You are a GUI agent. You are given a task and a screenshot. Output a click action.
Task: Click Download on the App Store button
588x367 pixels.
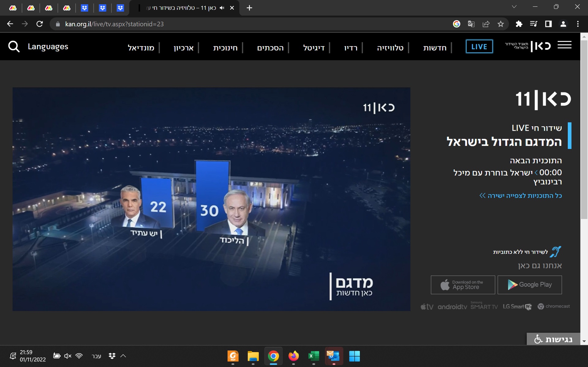[x=463, y=285]
